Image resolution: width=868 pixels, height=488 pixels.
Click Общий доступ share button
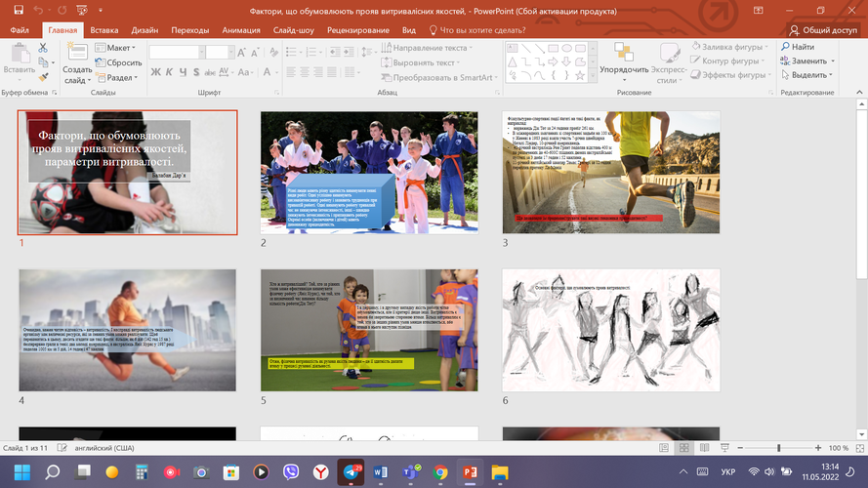823,30
